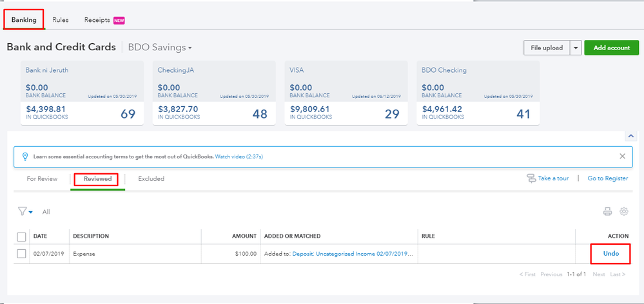644x304 pixels.
Task: Check the 02/07/2019 Expense row checkbox
Action: [x=22, y=254]
